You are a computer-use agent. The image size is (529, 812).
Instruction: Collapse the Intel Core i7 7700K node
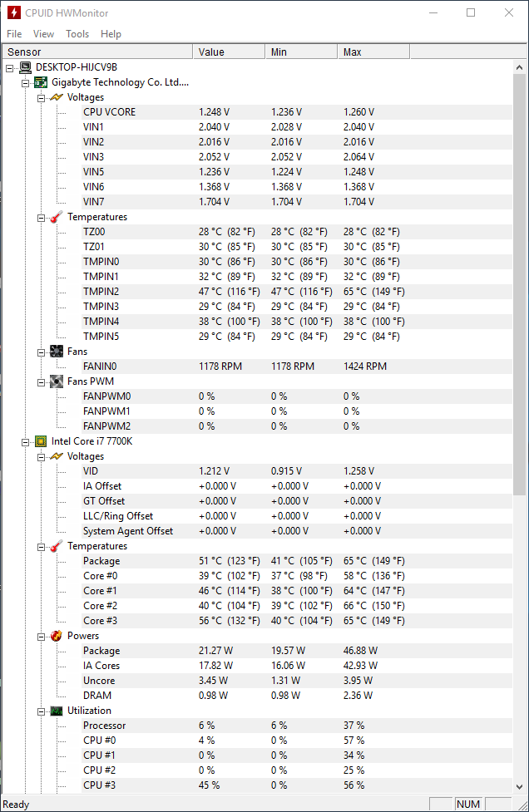pyautogui.click(x=25, y=441)
